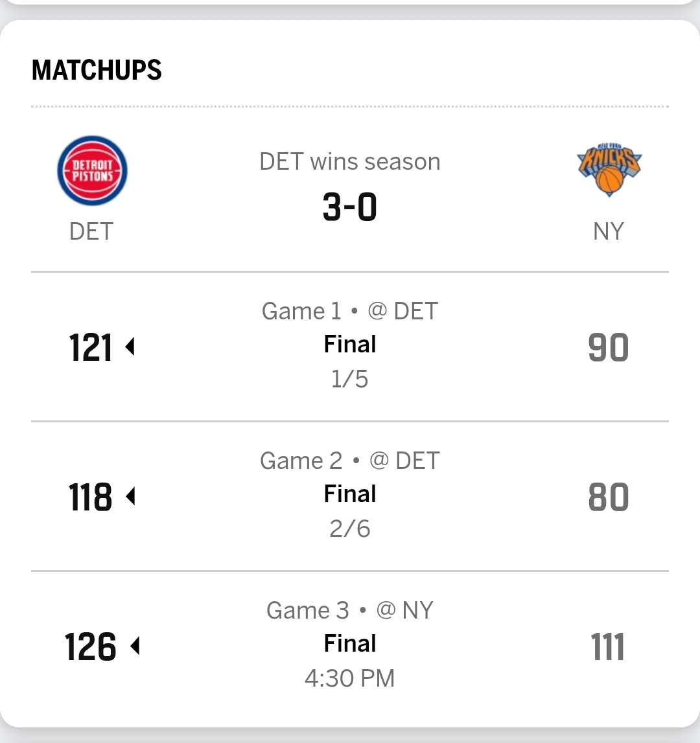Screen dimensions: 700x743
Task: Open the DET team abbreviation label
Action: coord(91,231)
